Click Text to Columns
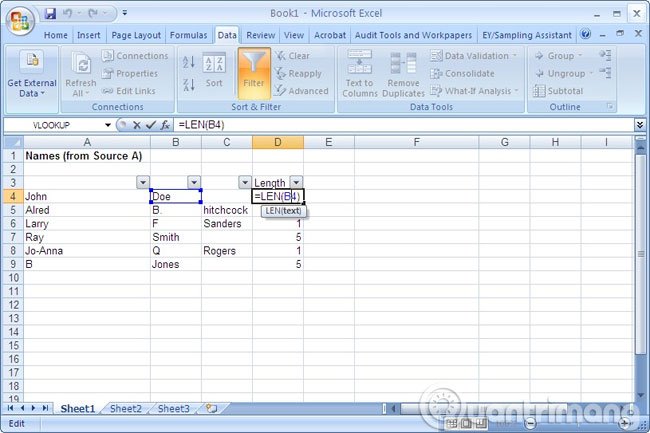 click(359, 74)
